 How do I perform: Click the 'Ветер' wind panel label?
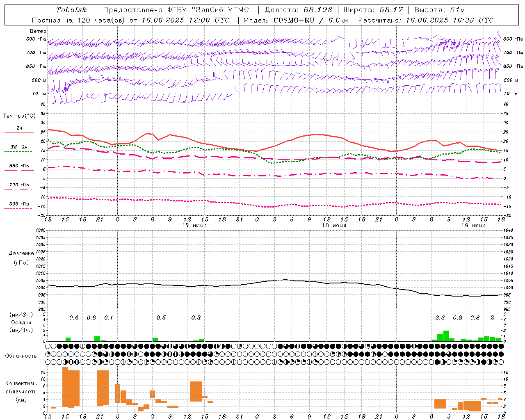coord(38,31)
